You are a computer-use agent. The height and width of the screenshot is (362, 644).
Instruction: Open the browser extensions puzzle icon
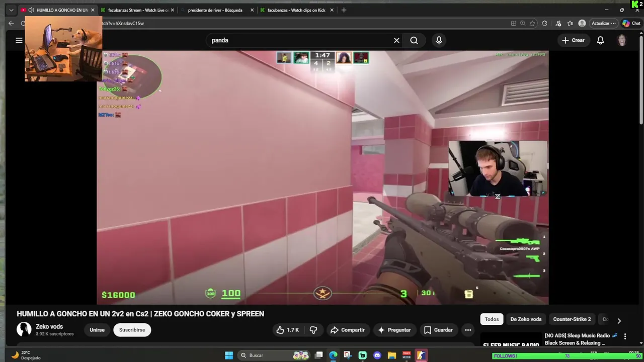pyautogui.click(x=544, y=23)
